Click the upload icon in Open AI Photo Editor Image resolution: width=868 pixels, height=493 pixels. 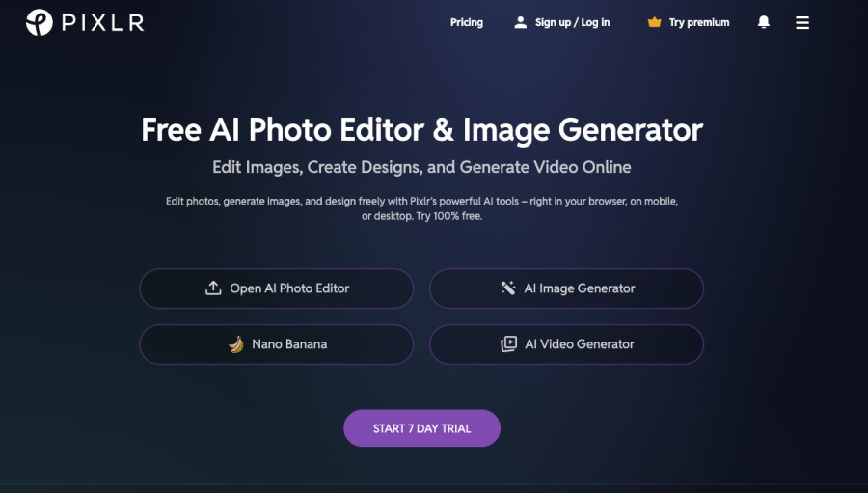tap(213, 288)
